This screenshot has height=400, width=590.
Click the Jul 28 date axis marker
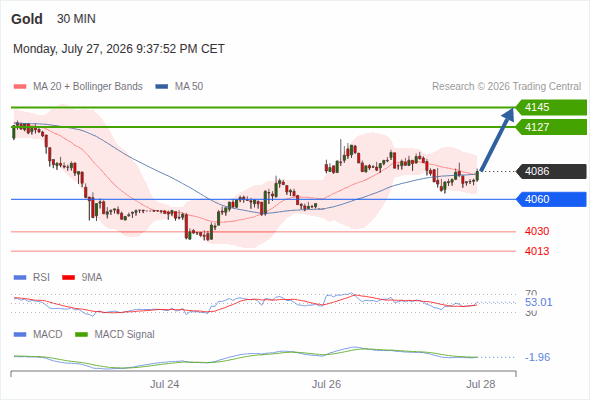[481, 384]
